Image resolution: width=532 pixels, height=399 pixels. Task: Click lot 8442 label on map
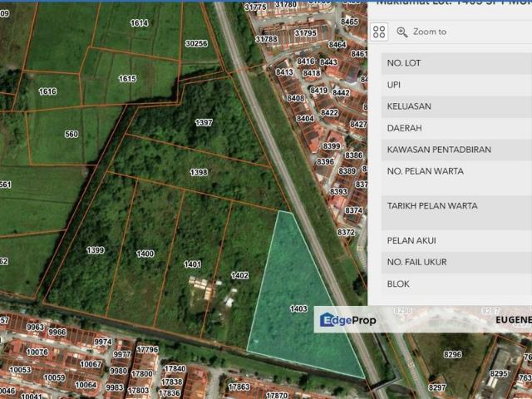(x=341, y=92)
